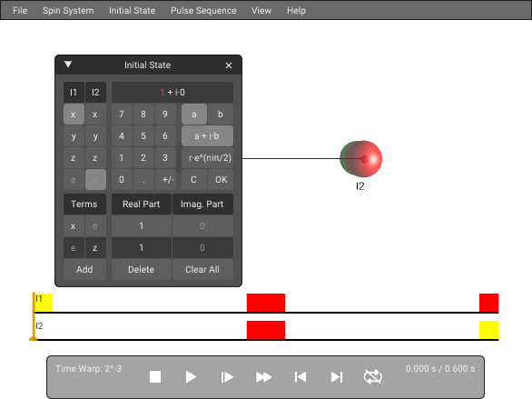Image resolution: width=532 pixels, height=399 pixels.
Task: Open the Help menu
Action: [x=296, y=11]
